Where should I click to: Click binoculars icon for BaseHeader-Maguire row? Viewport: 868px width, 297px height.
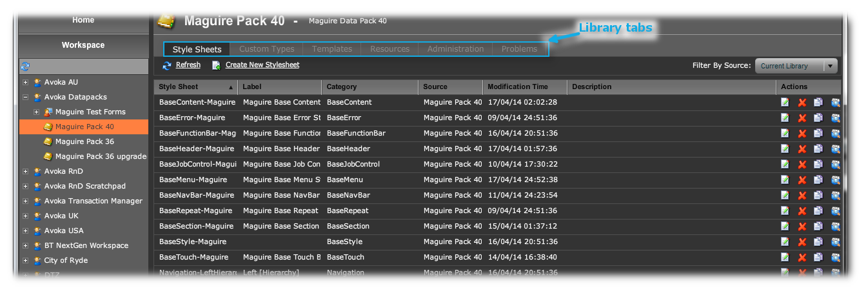(x=835, y=148)
